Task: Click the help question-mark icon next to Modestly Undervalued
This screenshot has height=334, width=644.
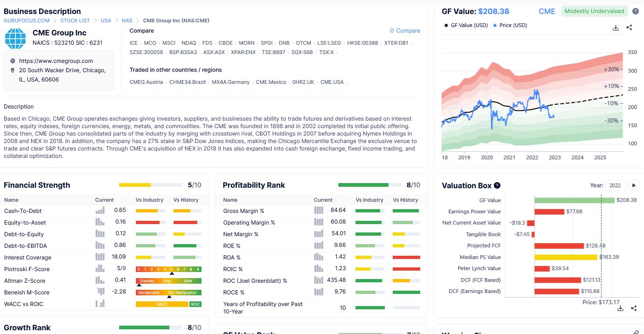Action: coord(635,11)
